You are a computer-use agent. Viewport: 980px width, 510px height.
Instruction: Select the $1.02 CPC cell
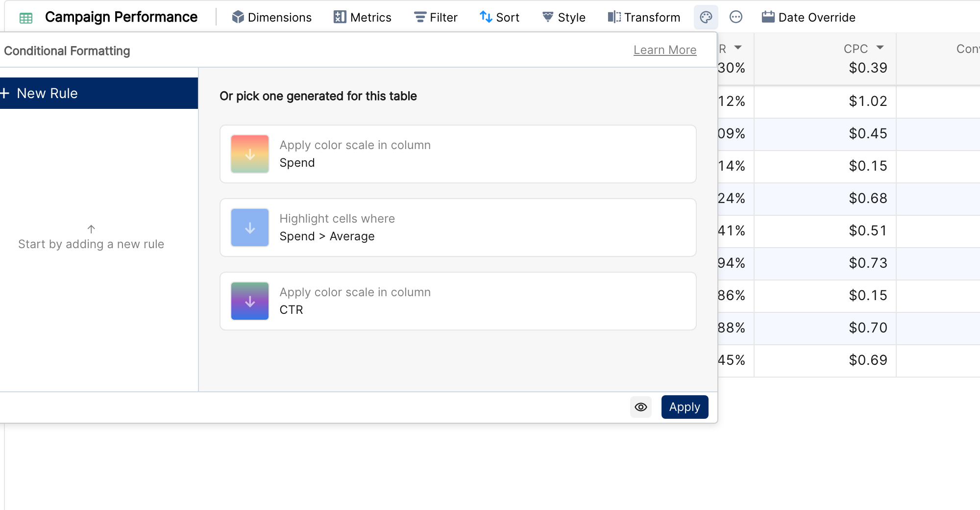pos(825,102)
